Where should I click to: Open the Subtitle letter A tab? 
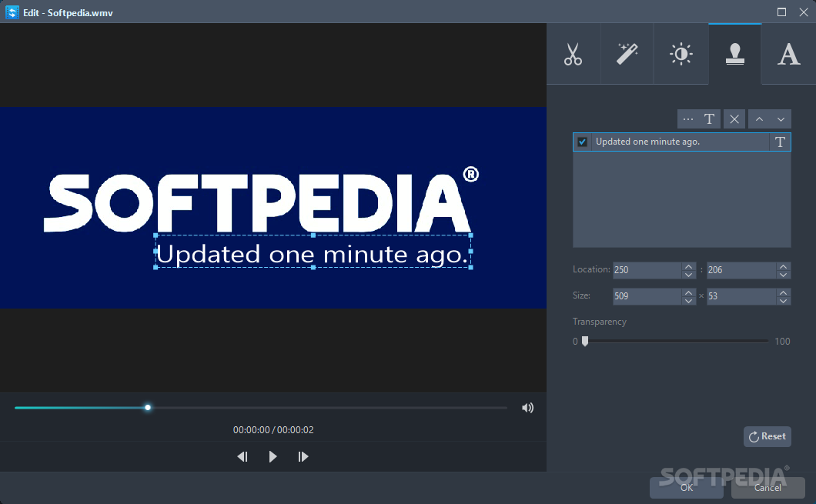(x=788, y=54)
